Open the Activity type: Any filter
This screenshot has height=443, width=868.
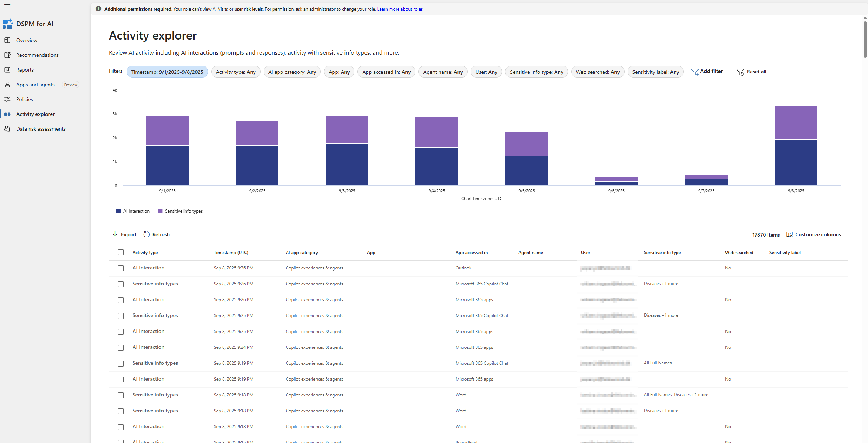pyautogui.click(x=236, y=72)
